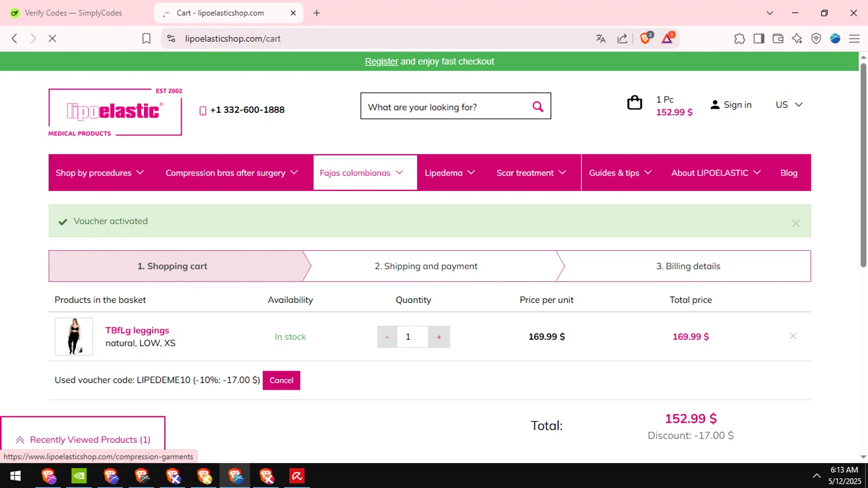
Task: Click the address bar URL
Action: click(x=233, y=39)
